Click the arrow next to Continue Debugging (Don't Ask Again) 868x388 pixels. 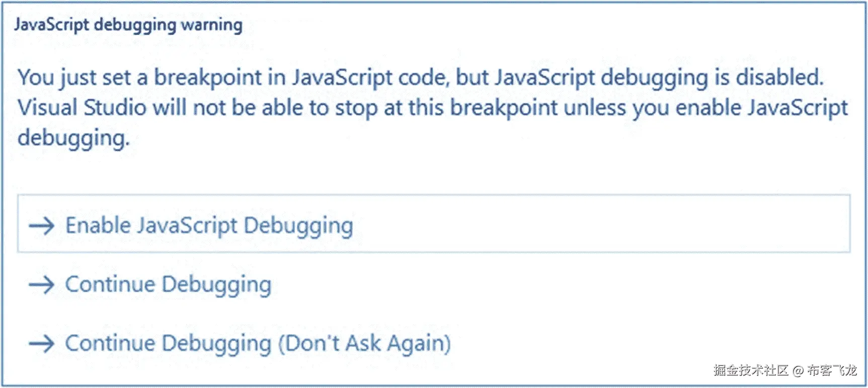point(43,343)
